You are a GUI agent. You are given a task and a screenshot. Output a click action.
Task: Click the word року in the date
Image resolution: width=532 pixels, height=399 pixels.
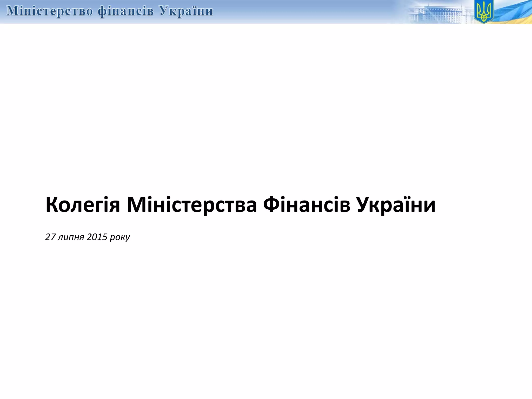click(120, 237)
